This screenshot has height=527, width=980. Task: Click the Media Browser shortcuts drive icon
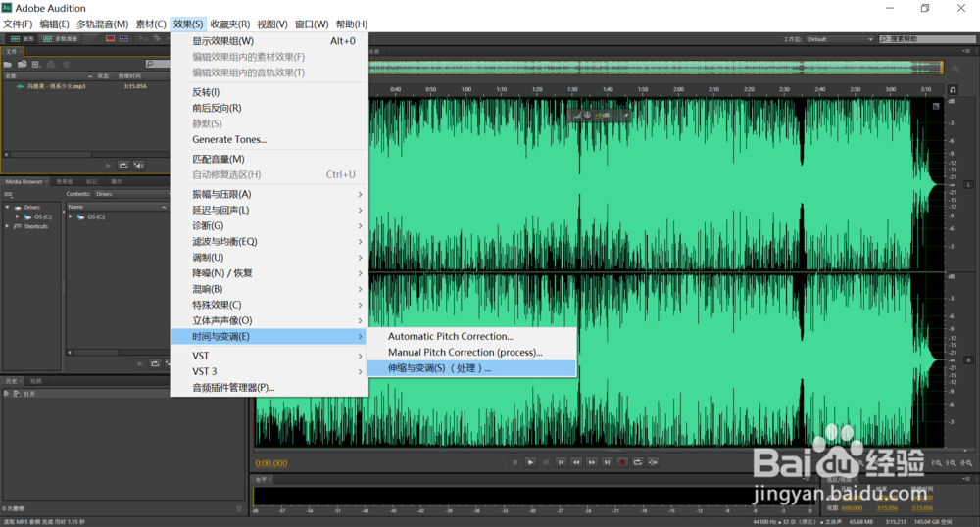(x=8, y=194)
